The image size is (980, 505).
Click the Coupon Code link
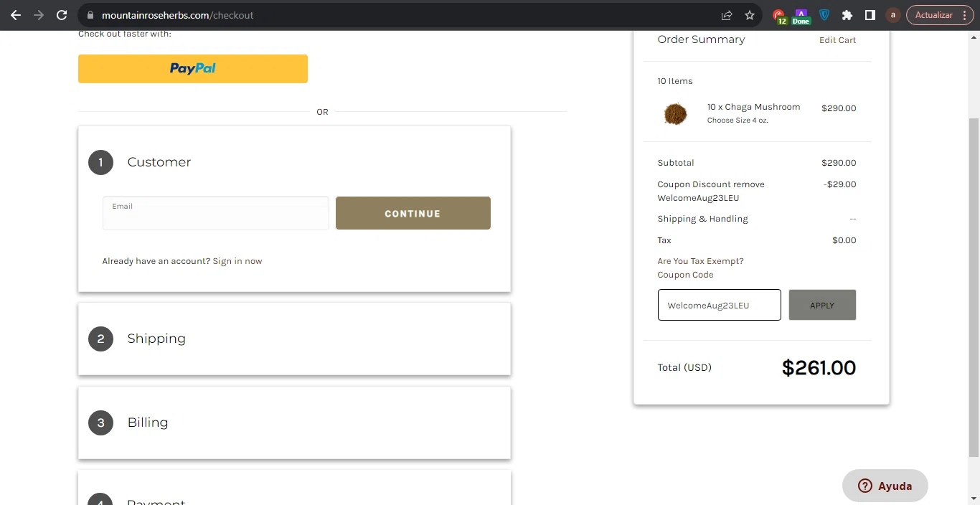[x=685, y=275]
